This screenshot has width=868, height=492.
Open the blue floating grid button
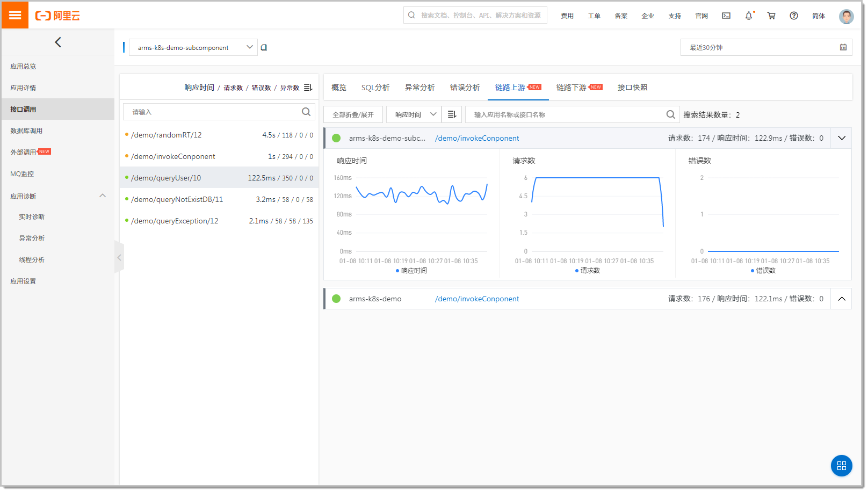[842, 466]
